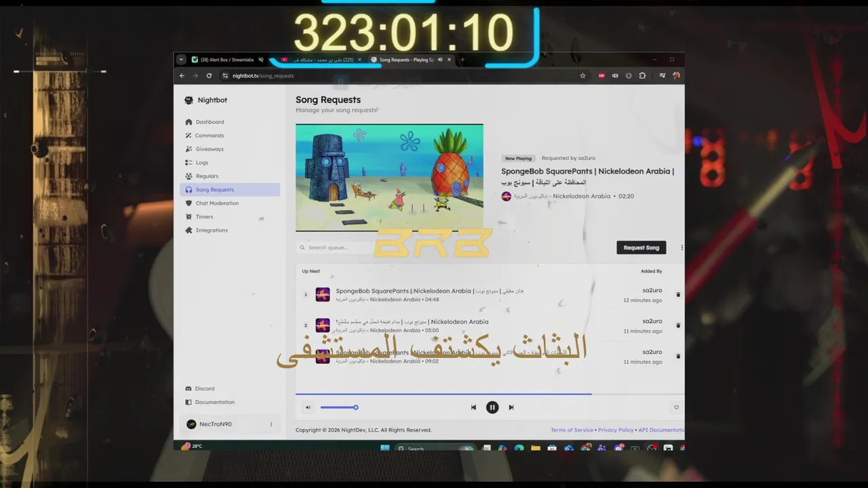The image size is (868, 488).
Task: Open the Dashboard page in Nightbot sidebar
Action: pyautogui.click(x=230, y=122)
